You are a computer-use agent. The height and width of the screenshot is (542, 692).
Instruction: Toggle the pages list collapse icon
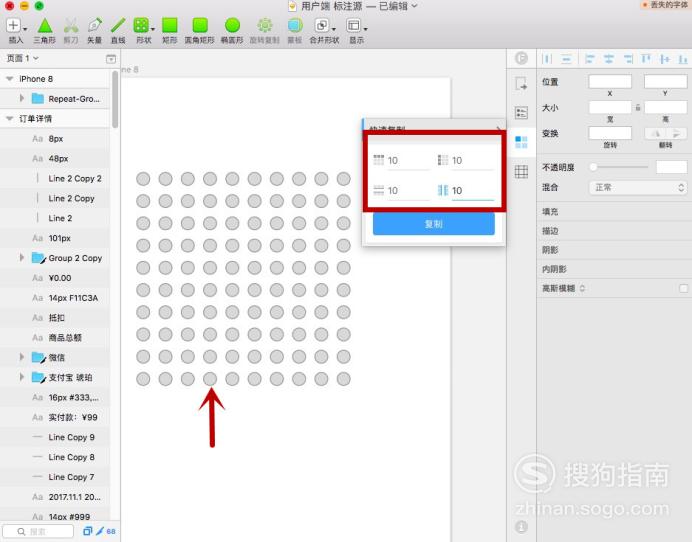111,59
